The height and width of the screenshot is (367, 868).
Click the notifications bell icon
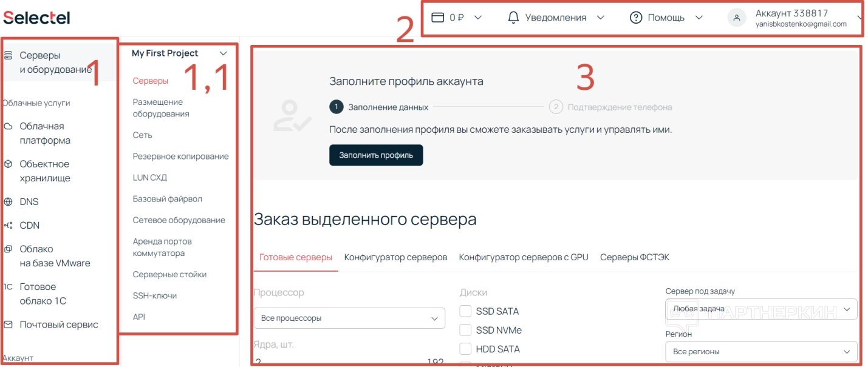click(x=513, y=18)
